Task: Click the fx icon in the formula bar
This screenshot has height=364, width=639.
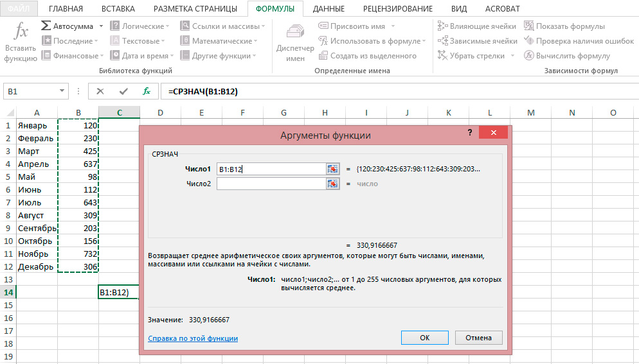Action: (x=147, y=91)
